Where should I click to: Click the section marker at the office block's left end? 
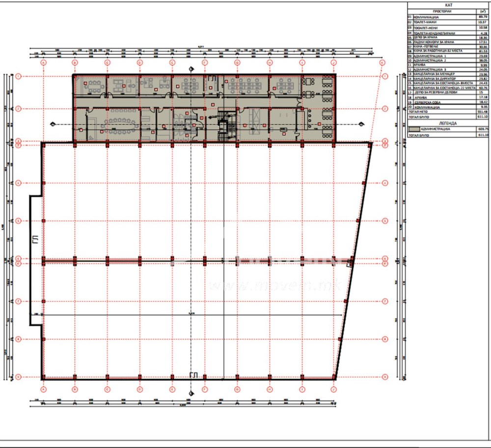coord(53,124)
